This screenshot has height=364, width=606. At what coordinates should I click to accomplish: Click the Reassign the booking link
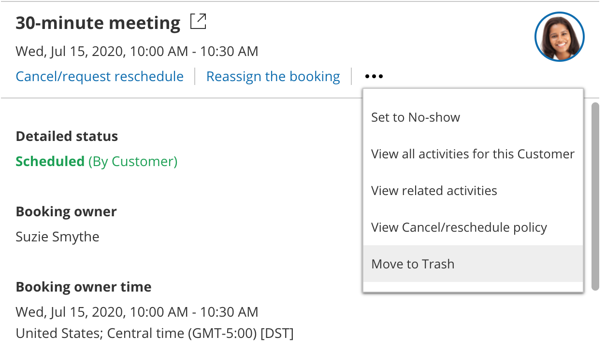tap(273, 77)
